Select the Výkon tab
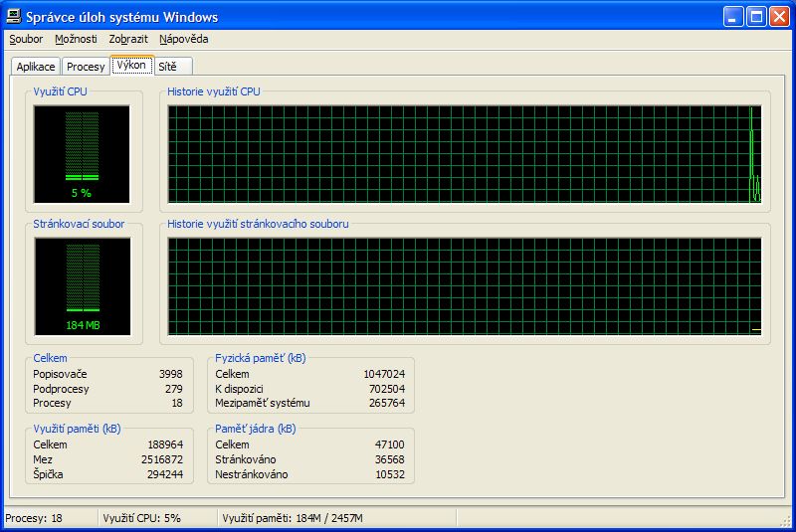Viewport: 796px width, 532px height. pyautogui.click(x=131, y=65)
